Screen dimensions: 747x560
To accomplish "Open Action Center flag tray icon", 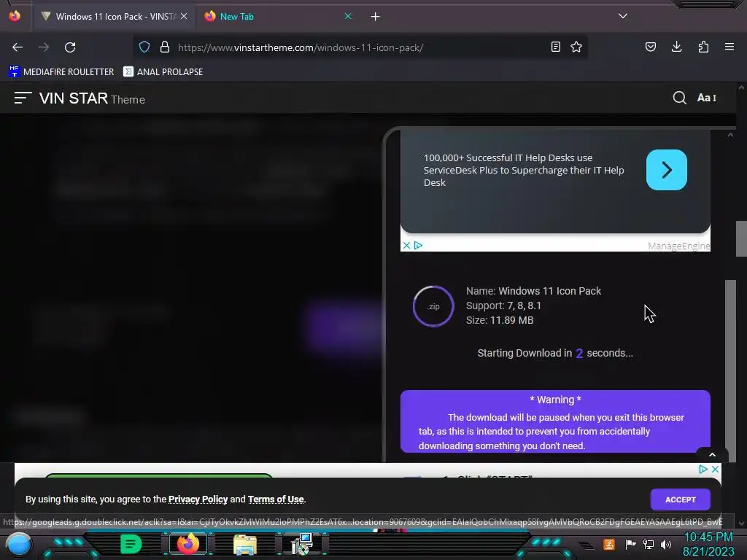I will (630, 544).
